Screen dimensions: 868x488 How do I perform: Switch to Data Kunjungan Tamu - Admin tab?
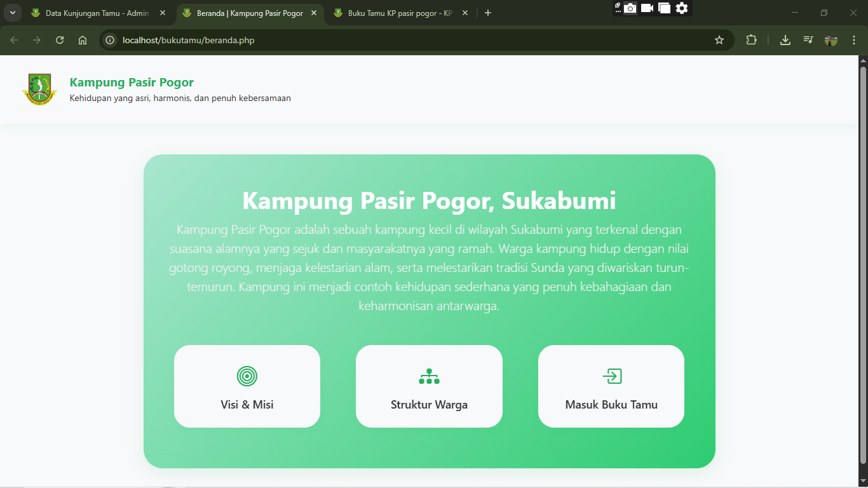click(97, 13)
